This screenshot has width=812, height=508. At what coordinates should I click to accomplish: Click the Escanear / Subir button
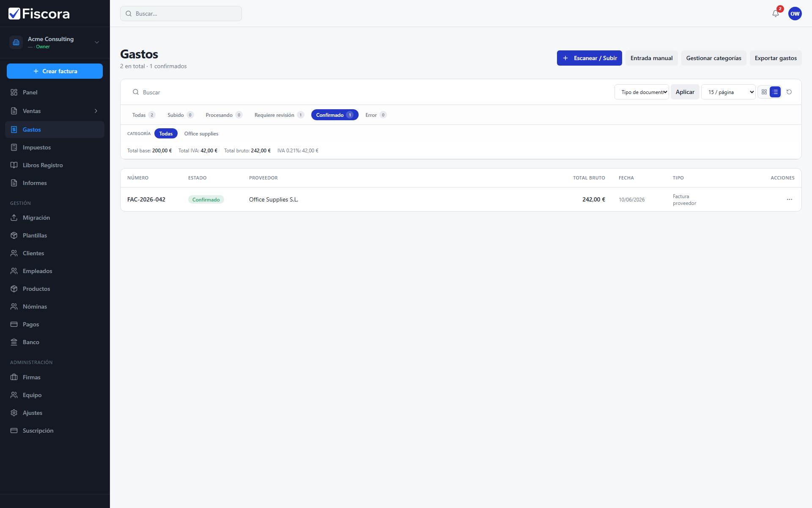point(589,58)
